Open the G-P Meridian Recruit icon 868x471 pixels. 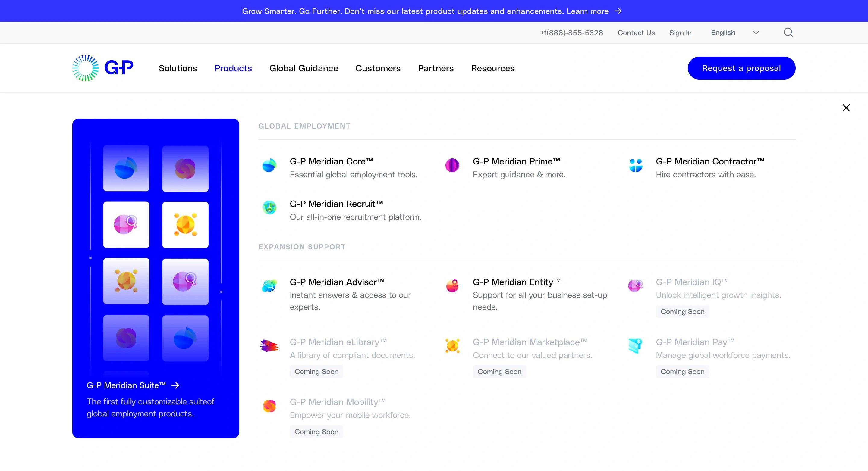click(x=269, y=207)
